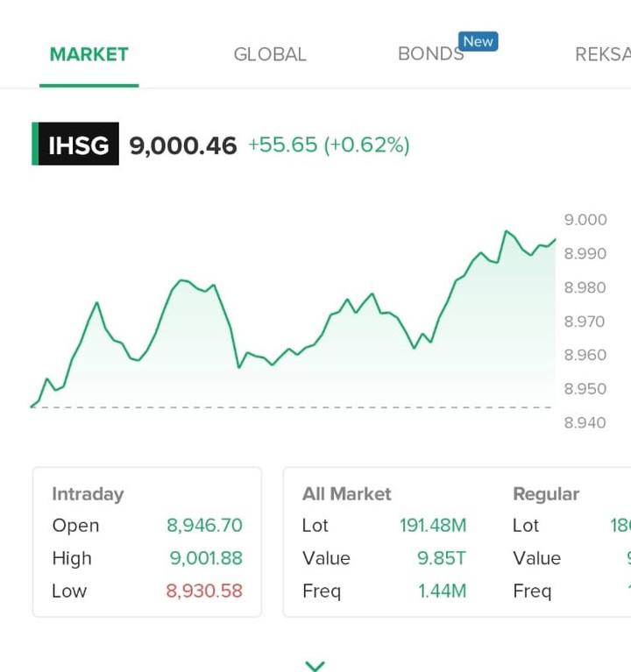The image size is (631, 672).
Task: Tap the IHSG index label badge
Action: (x=77, y=145)
